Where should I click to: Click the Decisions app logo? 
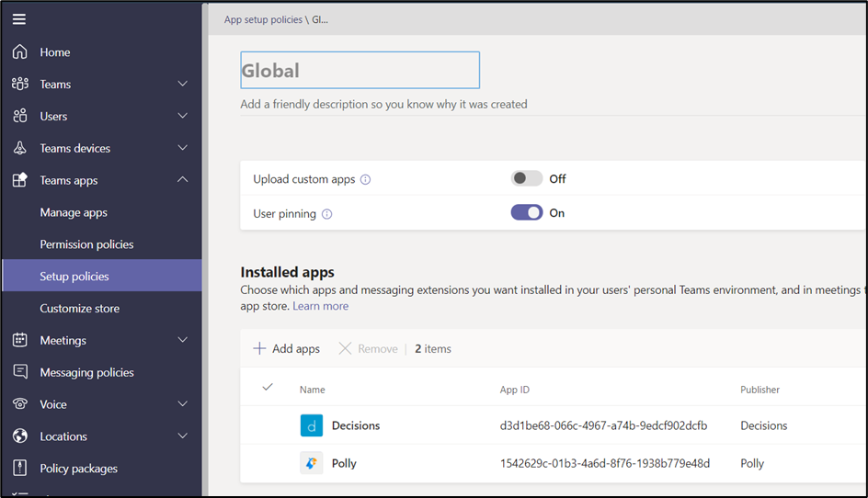(312, 425)
